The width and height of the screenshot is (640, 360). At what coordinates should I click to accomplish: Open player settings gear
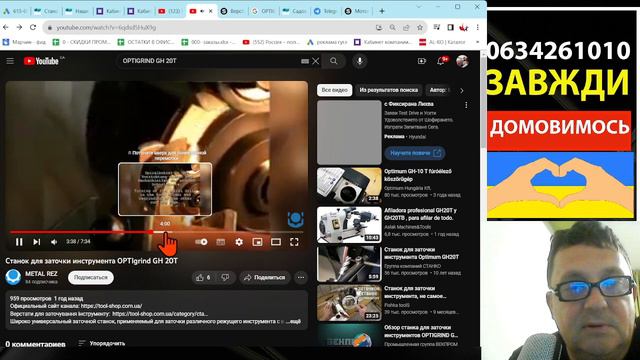tap(239, 242)
